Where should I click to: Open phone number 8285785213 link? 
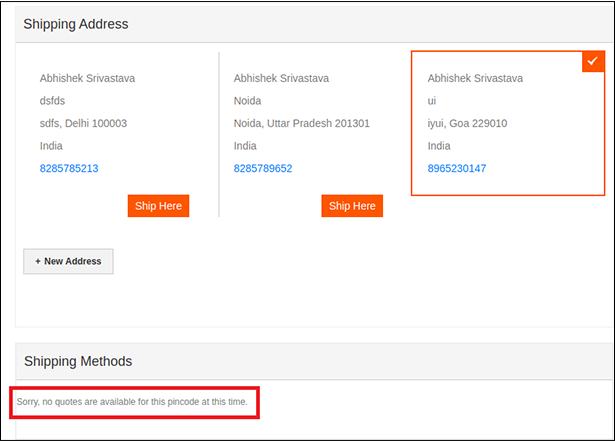pos(69,169)
